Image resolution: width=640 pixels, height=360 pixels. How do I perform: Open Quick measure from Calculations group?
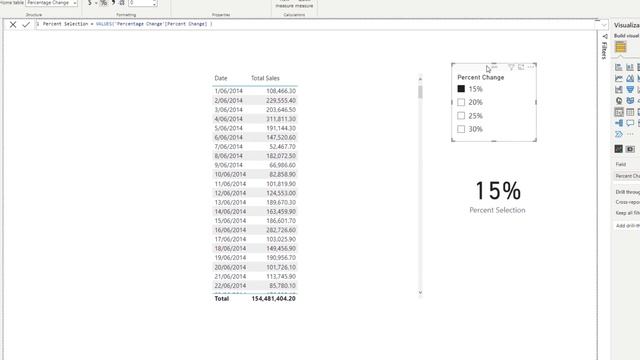tap(304, 4)
